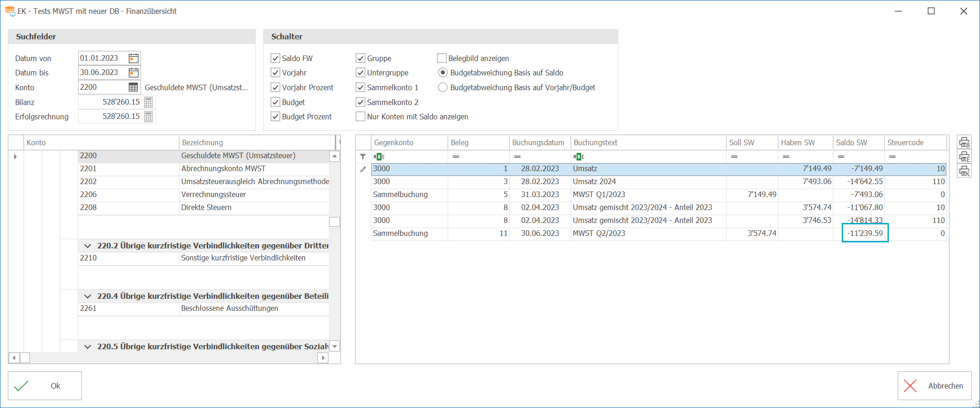Click the Abbrechen button
The image size is (980, 408).
click(935, 386)
